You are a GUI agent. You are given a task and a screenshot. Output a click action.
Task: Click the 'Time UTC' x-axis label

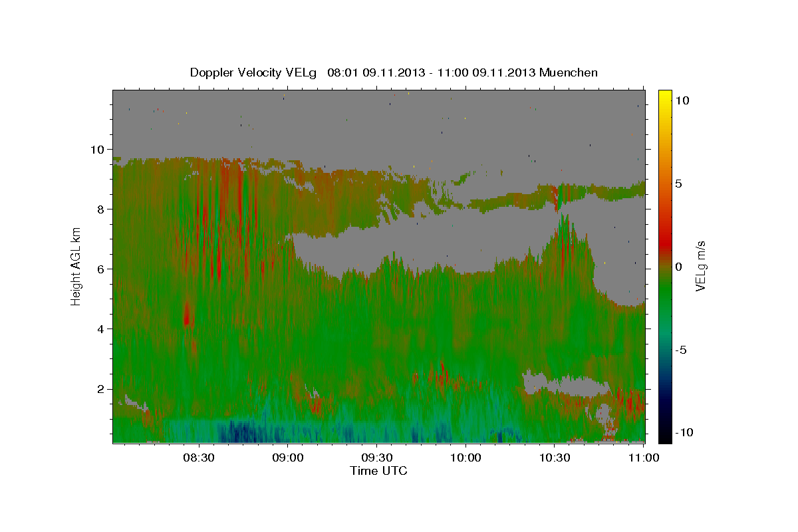coord(378,471)
